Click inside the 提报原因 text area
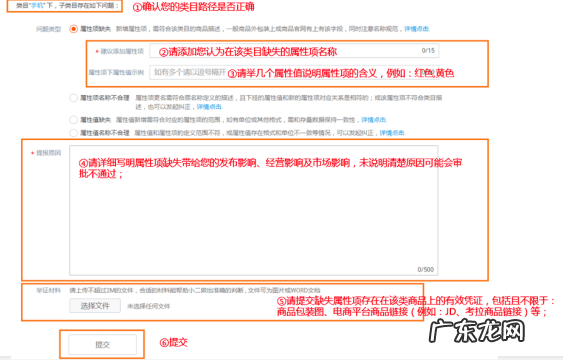Screen dimensions: 563x360 (253, 210)
